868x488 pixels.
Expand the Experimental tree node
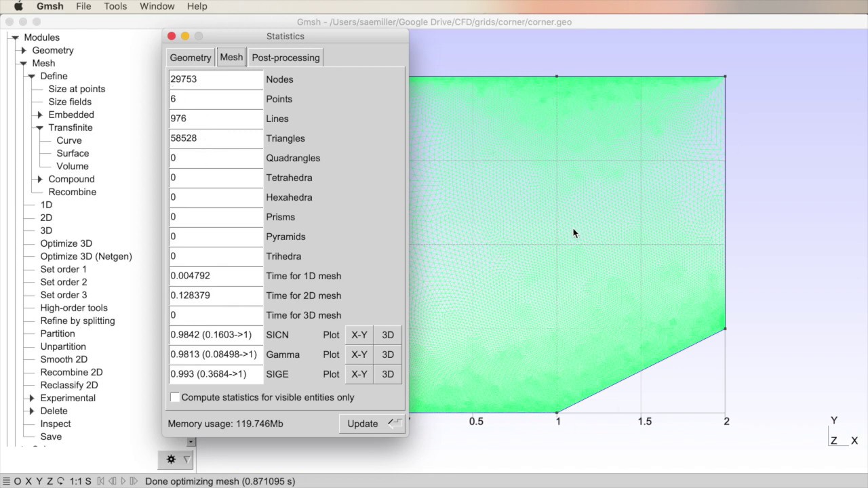(x=32, y=398)
